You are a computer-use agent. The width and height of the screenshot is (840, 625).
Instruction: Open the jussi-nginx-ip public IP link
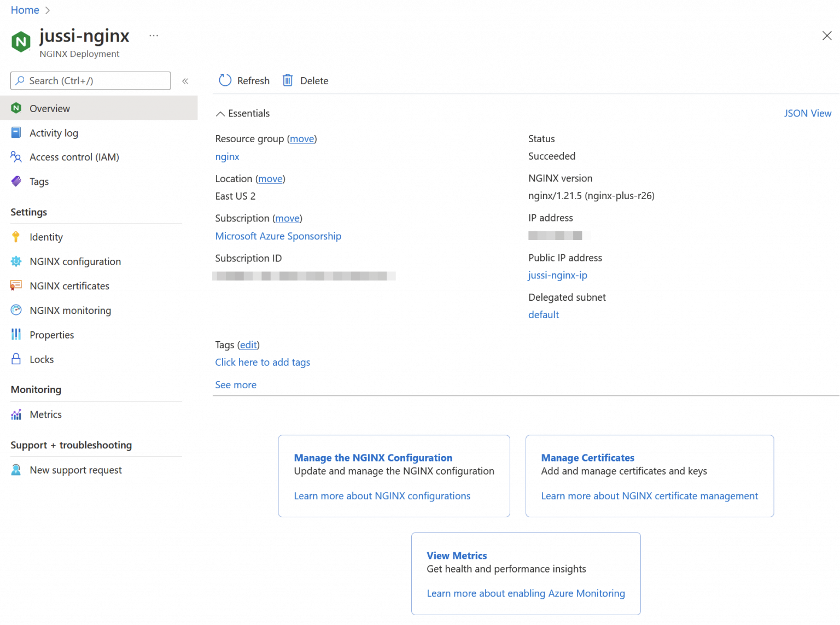558,275
